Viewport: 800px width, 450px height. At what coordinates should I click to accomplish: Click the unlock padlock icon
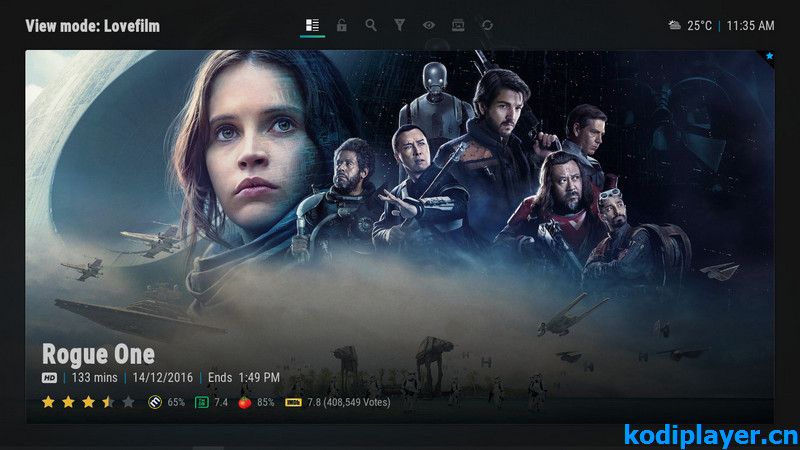(x=341, y=25)
